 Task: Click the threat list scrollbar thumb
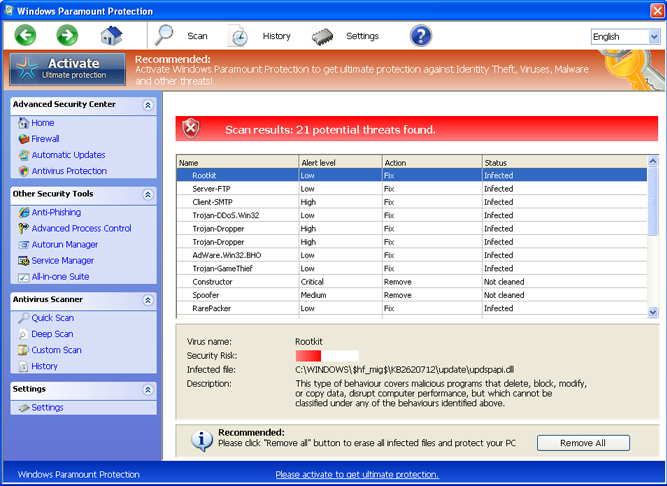(653, 202)
